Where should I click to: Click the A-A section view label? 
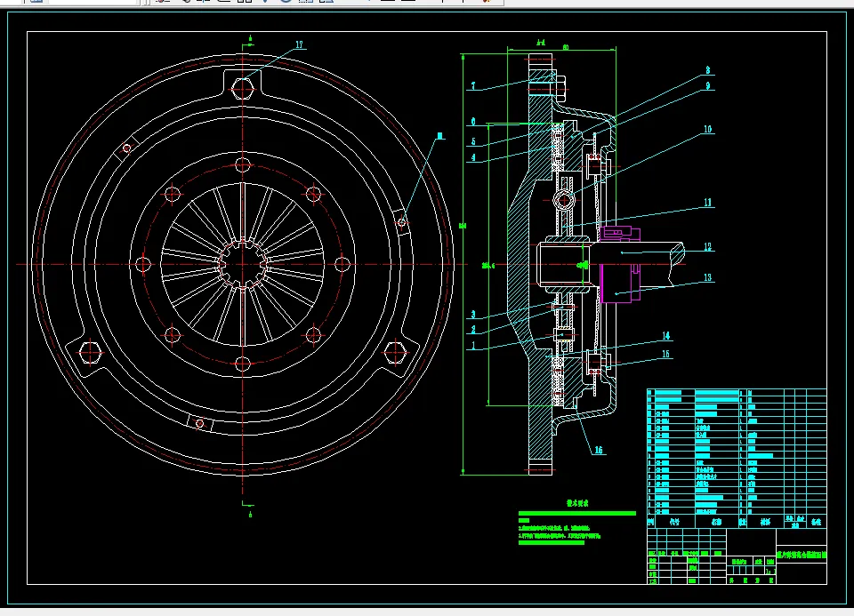[541, 42]
